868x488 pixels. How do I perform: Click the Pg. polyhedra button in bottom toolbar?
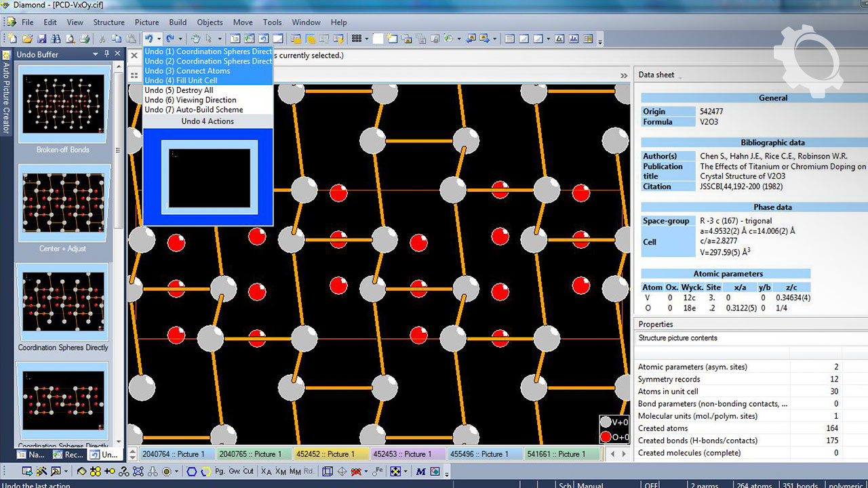[x=220, y=471]
